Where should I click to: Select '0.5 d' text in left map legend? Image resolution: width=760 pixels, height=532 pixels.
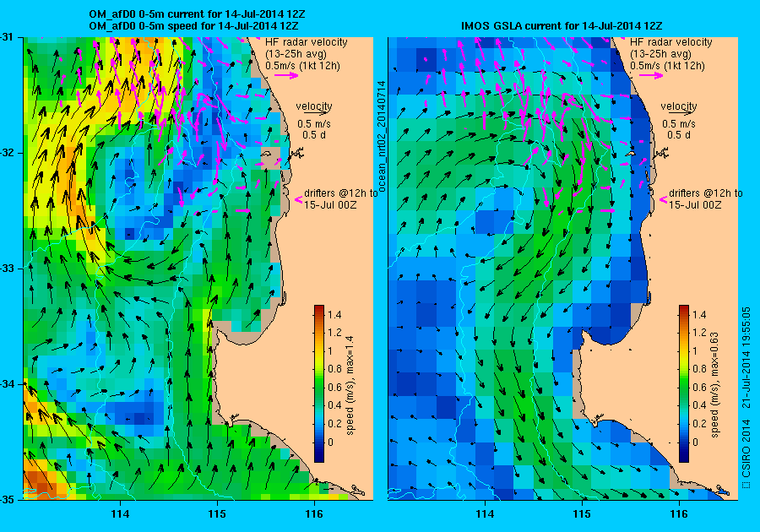[314, 135]
